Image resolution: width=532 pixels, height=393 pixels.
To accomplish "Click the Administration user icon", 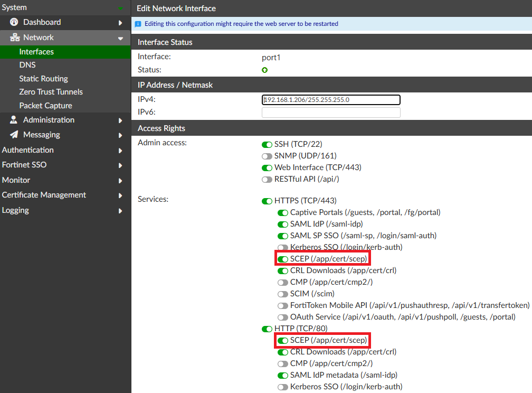I will click(14, 119).
